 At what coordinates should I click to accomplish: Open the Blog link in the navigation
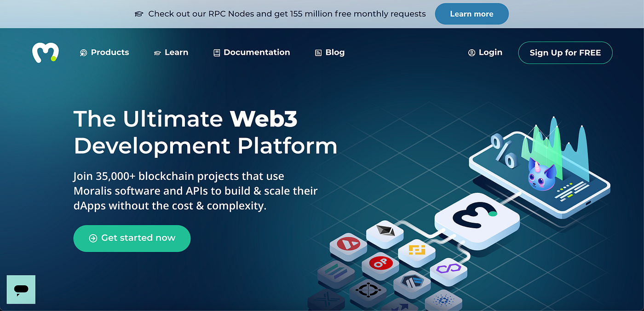(330, 52)
